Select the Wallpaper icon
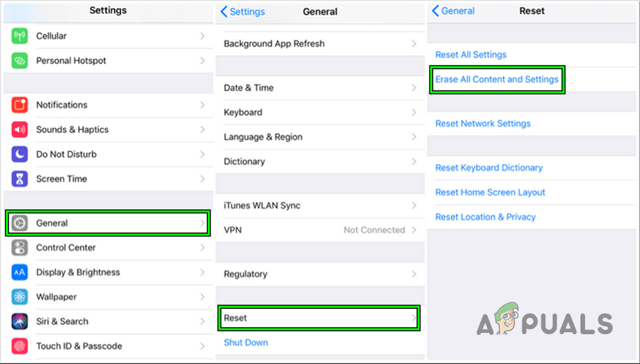The height and width of the screenshot is (364, 640). pyautogui.click(x=20, y=297)
